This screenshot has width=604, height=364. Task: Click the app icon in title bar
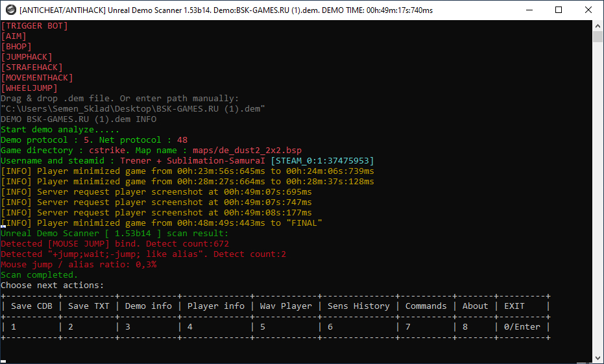(11, 10)
